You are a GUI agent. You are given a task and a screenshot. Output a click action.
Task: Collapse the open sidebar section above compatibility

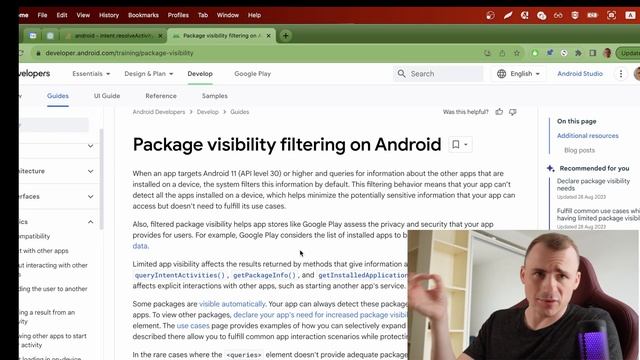pos(91,222)
